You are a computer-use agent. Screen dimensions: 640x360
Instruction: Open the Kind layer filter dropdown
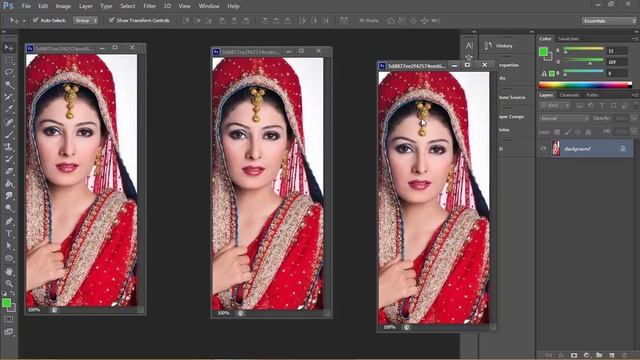tap(555, 105)
